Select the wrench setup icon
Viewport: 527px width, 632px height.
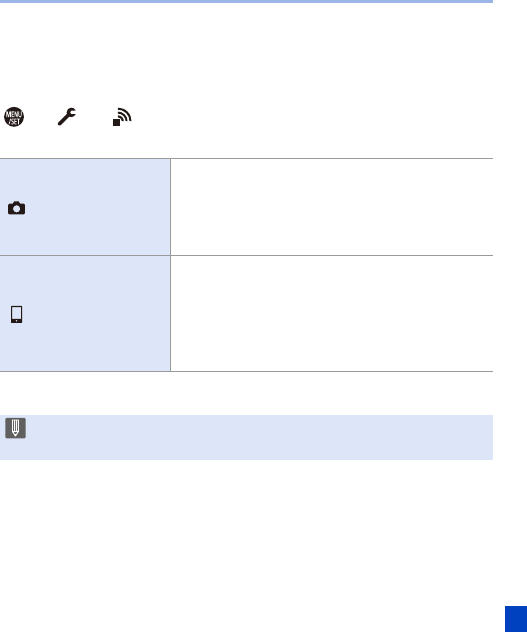pyautogui.click(x=67, y=116)
